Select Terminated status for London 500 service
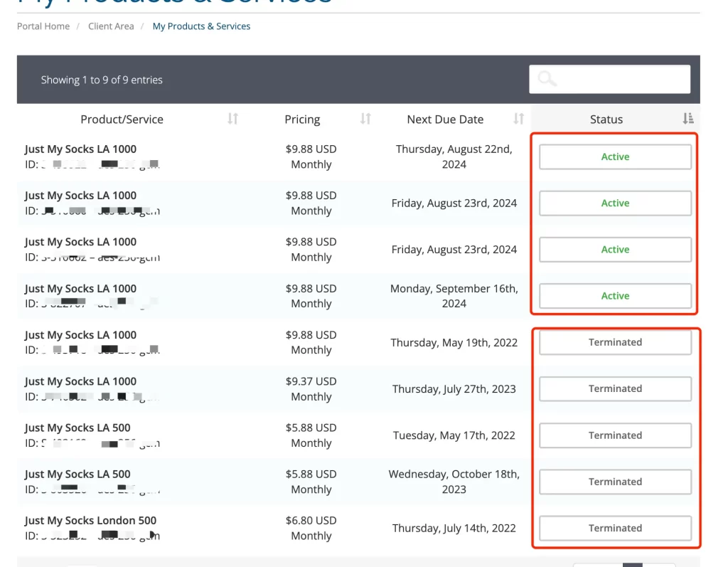Screen dimensions: 728x567 615,528
